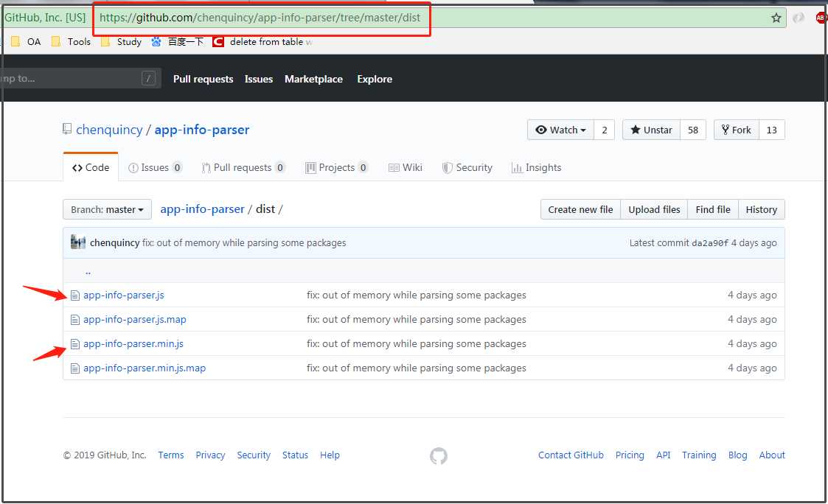This screenshot has width=828, height=504.
Task: Click the file icon of app-info-parser.min.js.map
Action: point(75,368)
